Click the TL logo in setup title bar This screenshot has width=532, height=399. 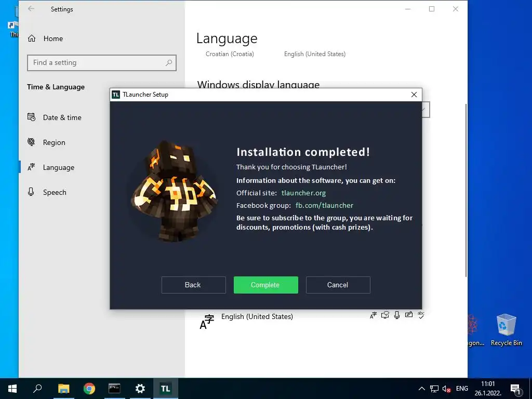(x=116, y=95)
